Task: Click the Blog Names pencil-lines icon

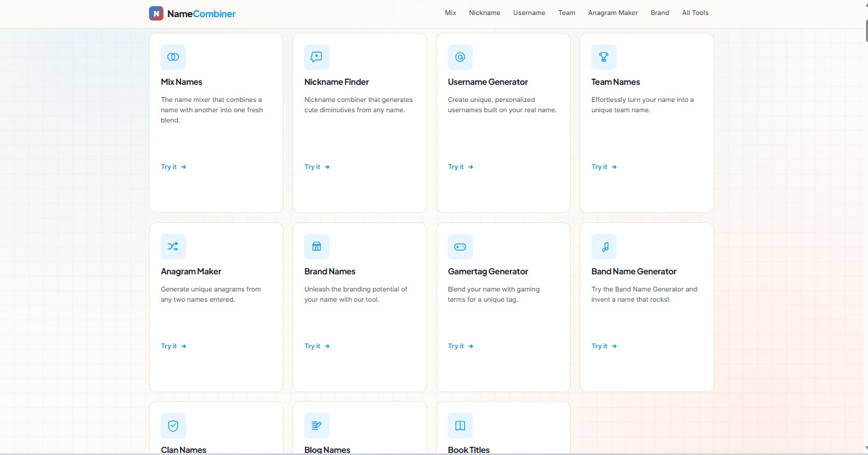Action: [x=316, y=426]
